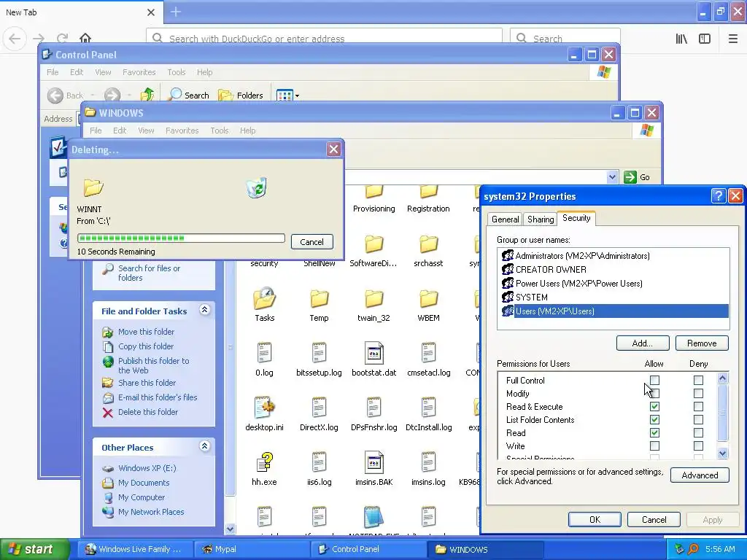Toggle Firefox sidebar icon

(705, 39)
